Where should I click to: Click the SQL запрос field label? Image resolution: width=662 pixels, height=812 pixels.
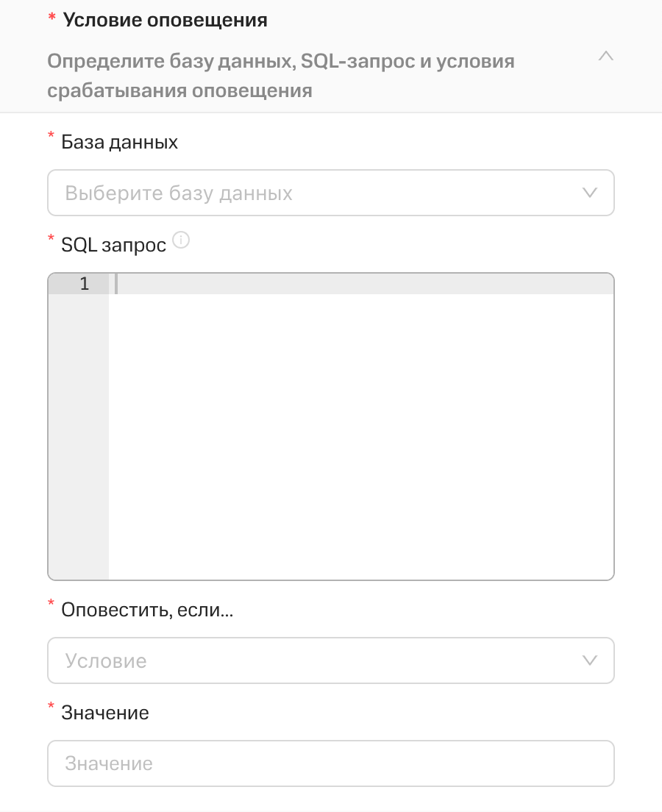113,245
